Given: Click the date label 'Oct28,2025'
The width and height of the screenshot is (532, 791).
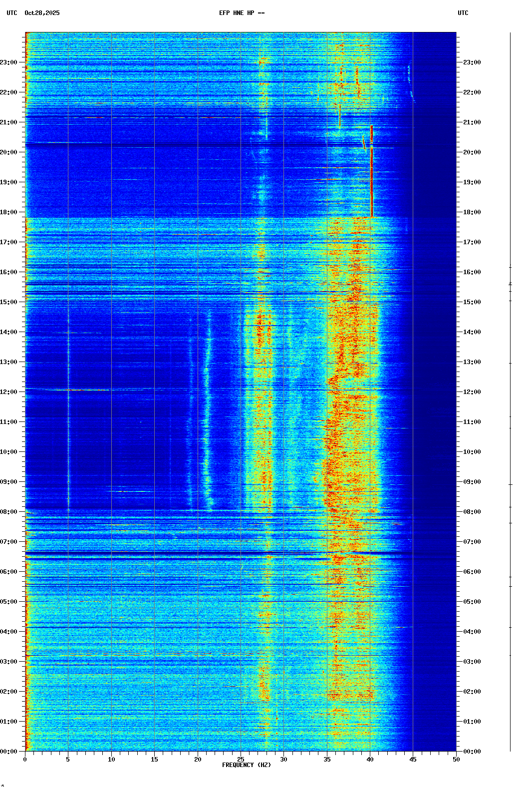Looking at the screenshot, I should [42, 13].
